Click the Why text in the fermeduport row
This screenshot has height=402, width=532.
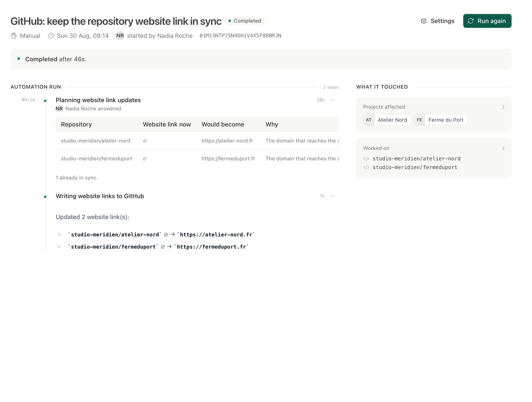[x=302, y=159]
